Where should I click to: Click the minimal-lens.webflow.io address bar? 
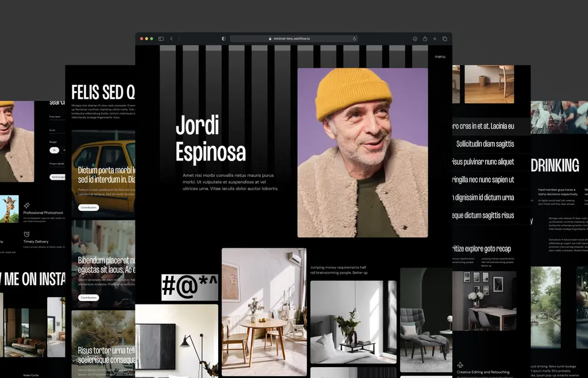[293, 38]
